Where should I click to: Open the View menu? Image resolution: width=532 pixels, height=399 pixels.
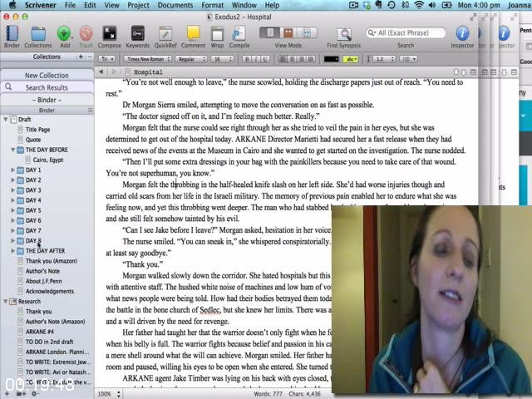pos(111,5)
